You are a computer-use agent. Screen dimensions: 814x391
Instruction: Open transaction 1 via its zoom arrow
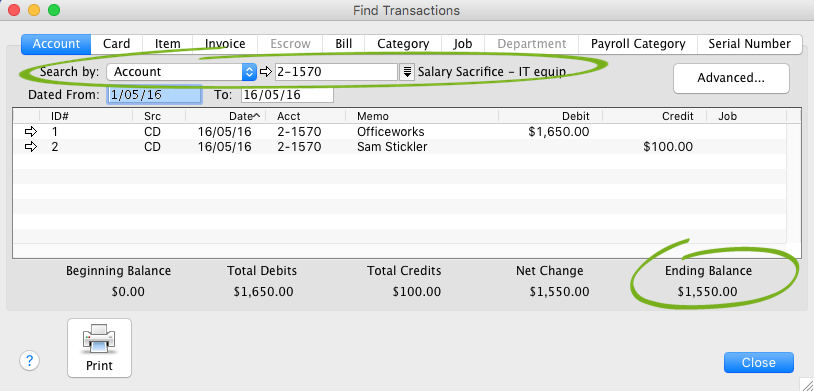click(x=31, y=132)
